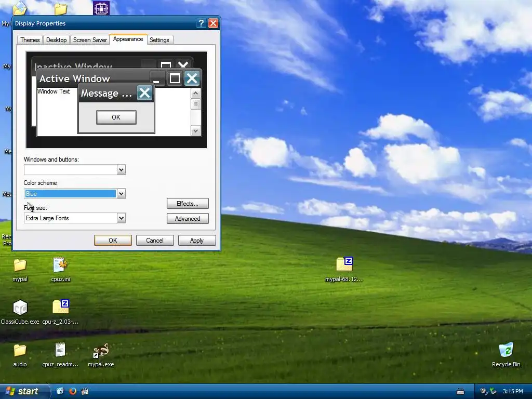The width and height of the screenshot is (532, 399).
Task: Close the Display Properties dialog
Action: 213,23
